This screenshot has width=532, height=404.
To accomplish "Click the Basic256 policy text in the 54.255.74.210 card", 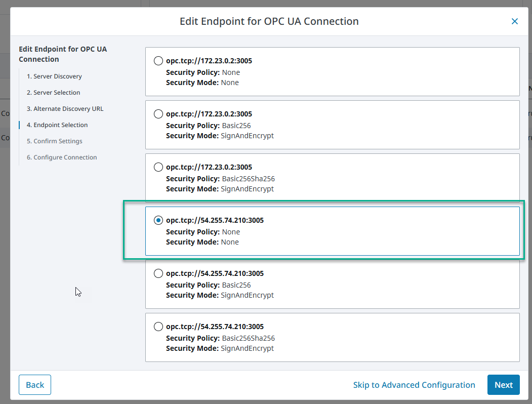I will 236,285.
